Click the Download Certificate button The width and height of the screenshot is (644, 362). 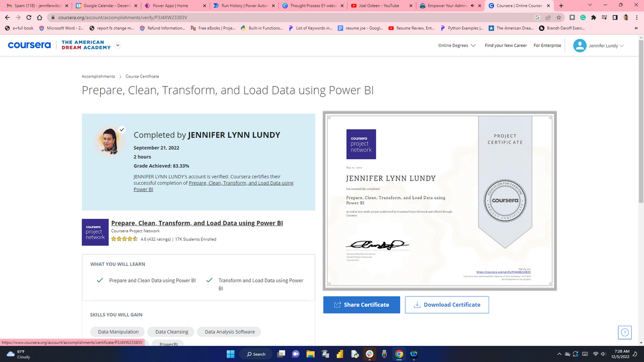tap(447, 304)
